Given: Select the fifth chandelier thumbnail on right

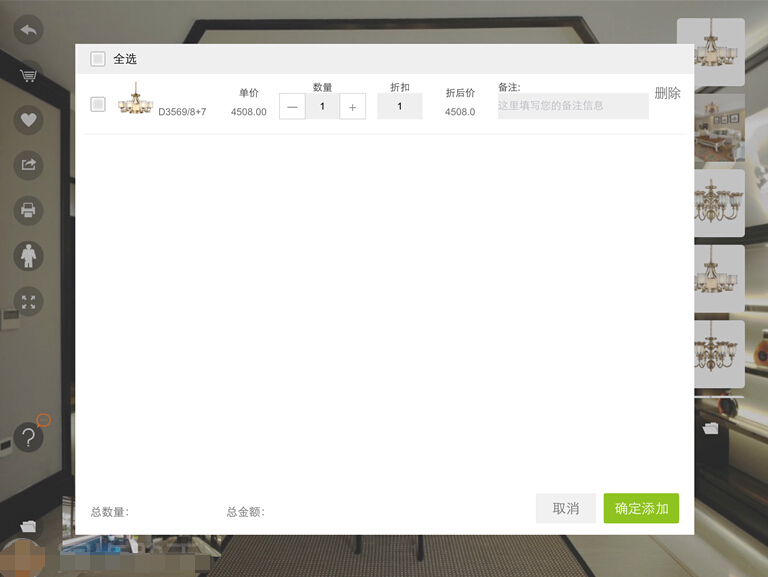Looking at the screenshot, I should point(720,354).
